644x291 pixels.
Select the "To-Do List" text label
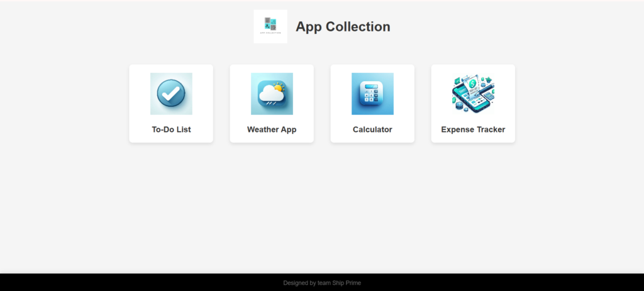click(x=171, y=129)
